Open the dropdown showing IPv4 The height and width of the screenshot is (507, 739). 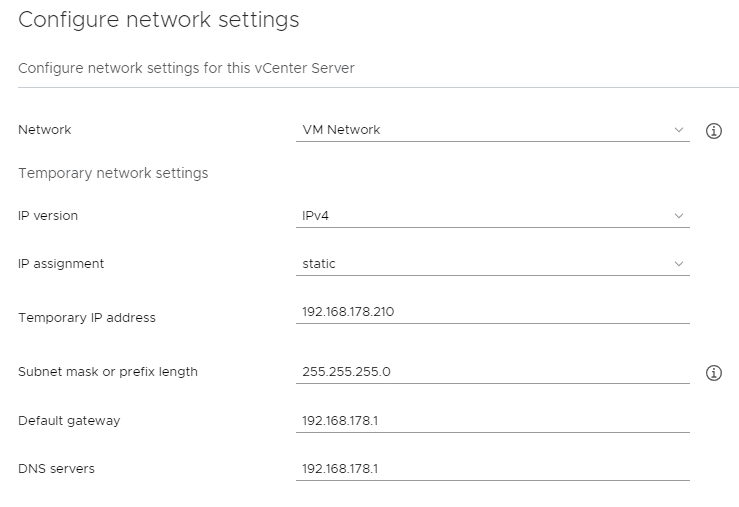click(x=493, y=216)
